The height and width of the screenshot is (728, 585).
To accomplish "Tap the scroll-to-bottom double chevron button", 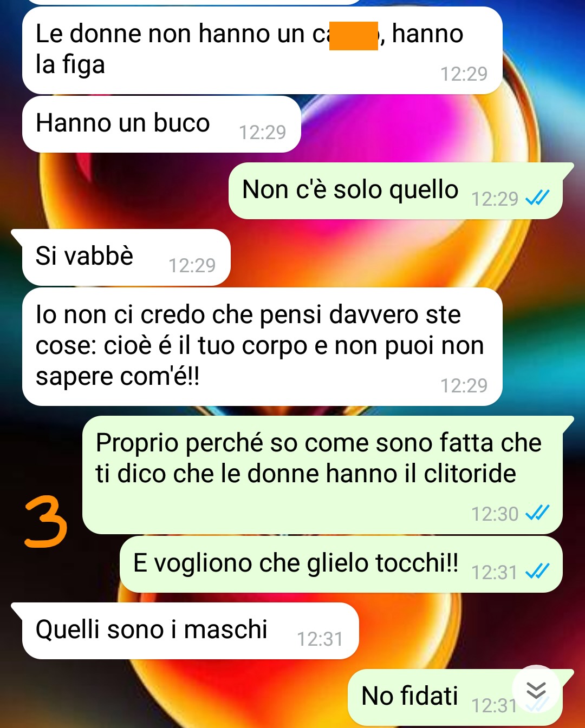I will coord(536,689).
